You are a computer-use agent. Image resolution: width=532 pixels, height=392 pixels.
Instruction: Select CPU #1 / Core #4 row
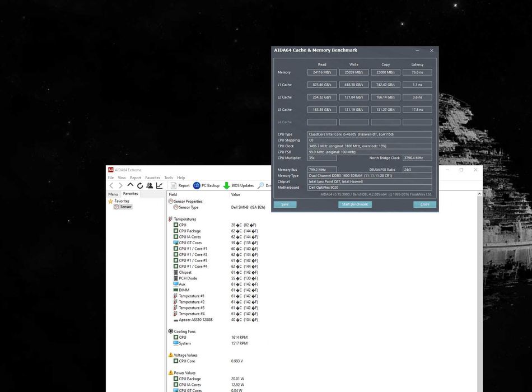(216, 267)
